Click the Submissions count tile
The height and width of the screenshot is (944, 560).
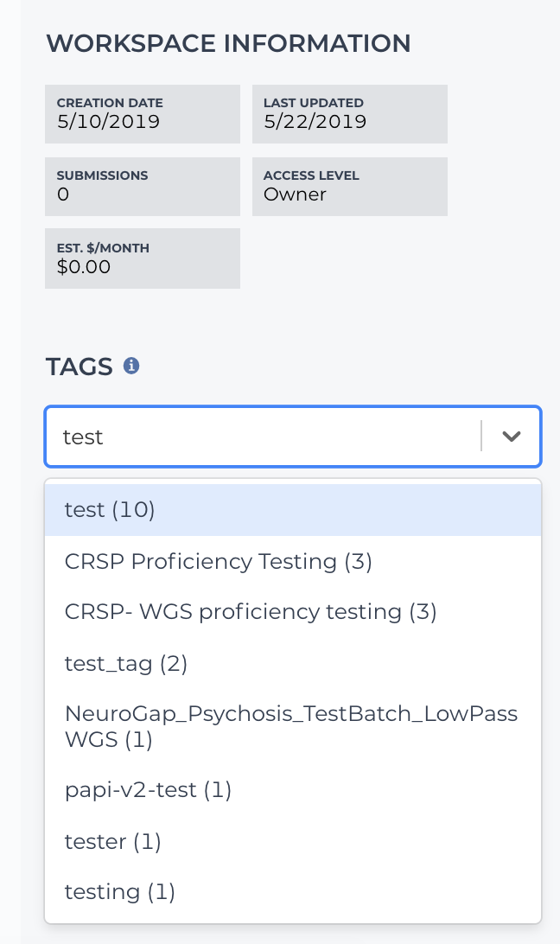pyautogui.click(x=143, y=187)
